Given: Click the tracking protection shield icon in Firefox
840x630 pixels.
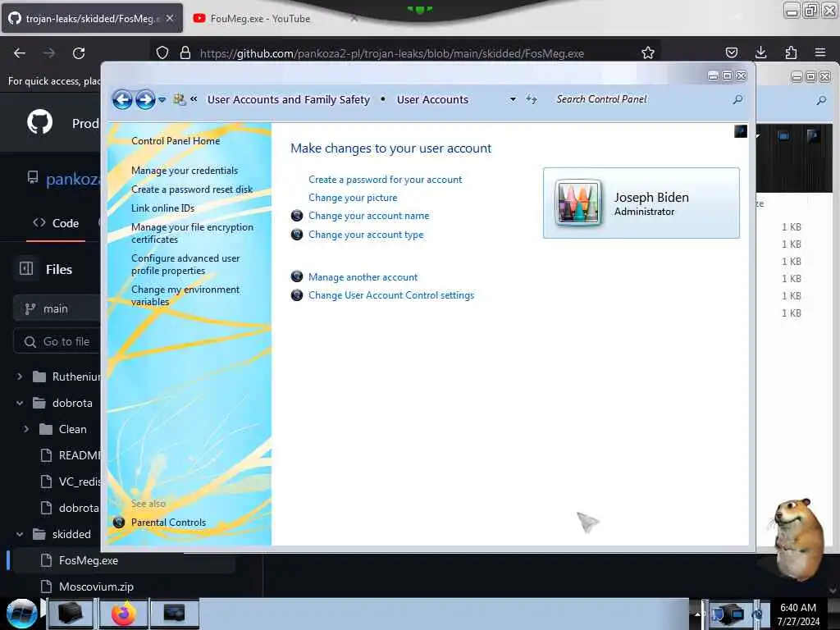Looking at the screenshot, I should (x=162, y=53).
